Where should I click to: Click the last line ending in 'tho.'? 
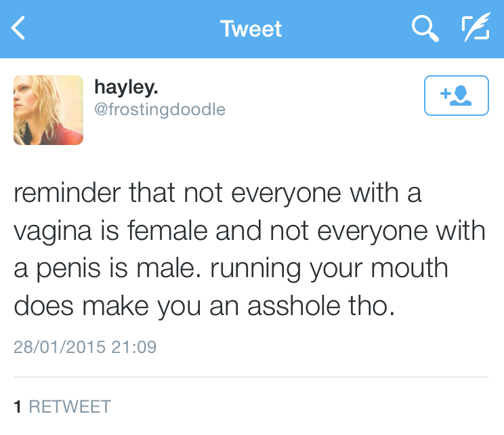[203, 306]
